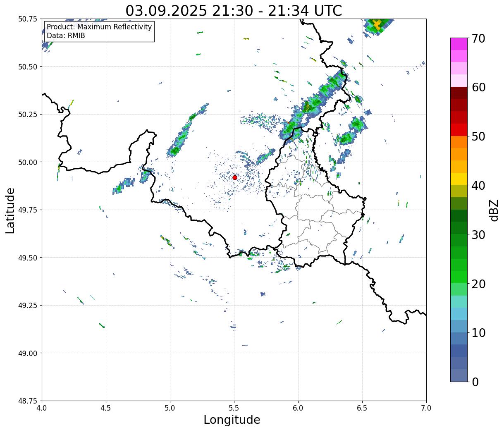Click latitude tick label 48.75
Image resolution: width=504 pixels, height=430 pixels.
28,401
